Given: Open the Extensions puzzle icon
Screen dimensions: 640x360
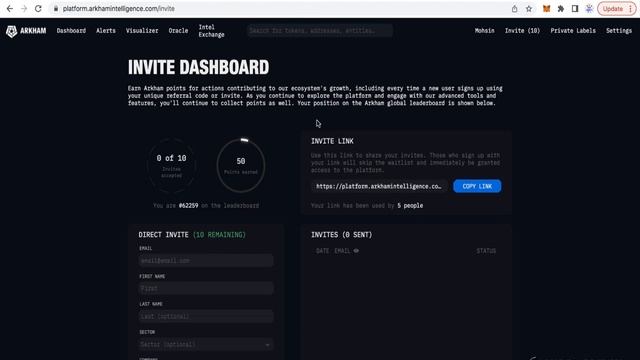Looking at the screenshot, I should click(561, 9).
